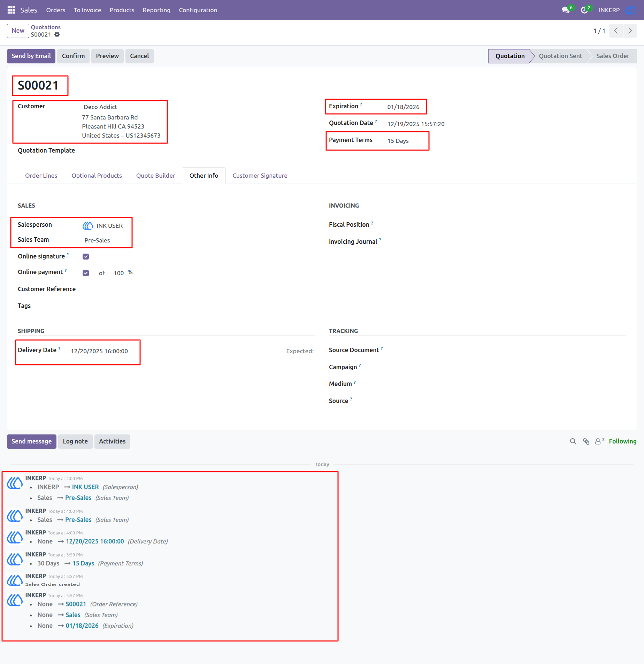Click the Preview button

point(107,56)
